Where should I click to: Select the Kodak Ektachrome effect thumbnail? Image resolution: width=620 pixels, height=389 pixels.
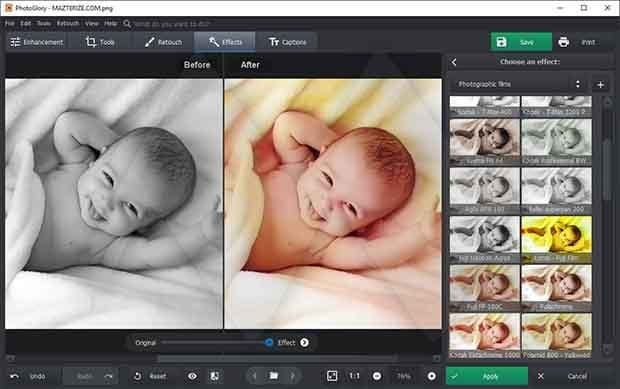485,336
